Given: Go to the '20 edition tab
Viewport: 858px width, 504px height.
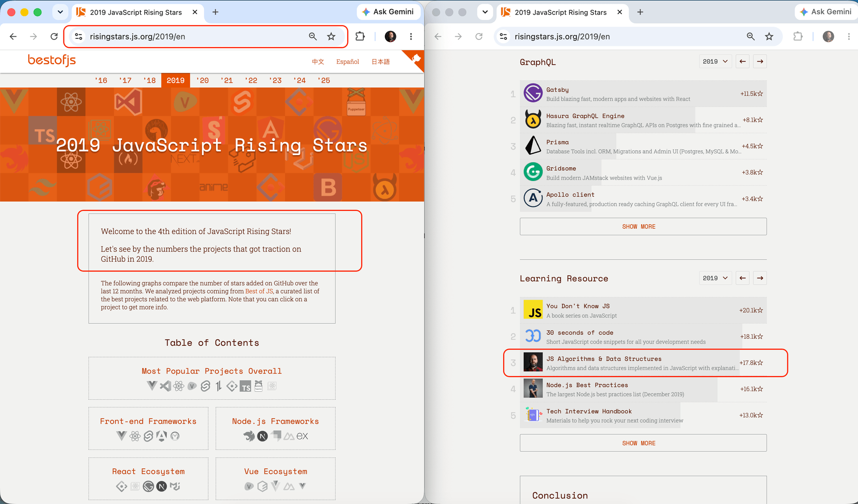Looking at the screenshot, I should coord(202,80).
